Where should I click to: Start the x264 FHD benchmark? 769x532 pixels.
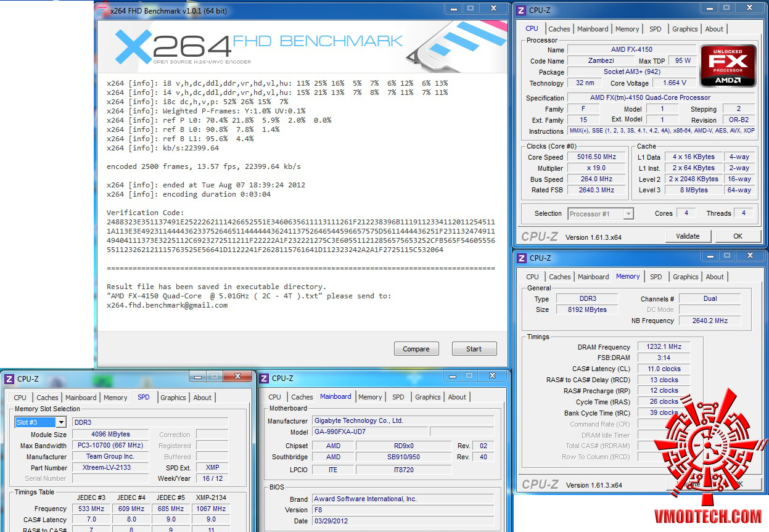474,349
